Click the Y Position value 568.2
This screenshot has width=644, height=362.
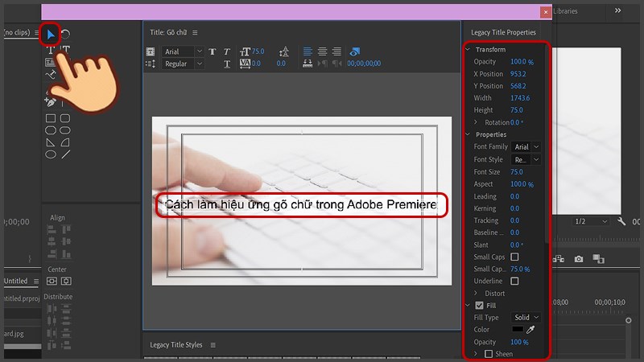pyautogui.click(x=518, y=86)
